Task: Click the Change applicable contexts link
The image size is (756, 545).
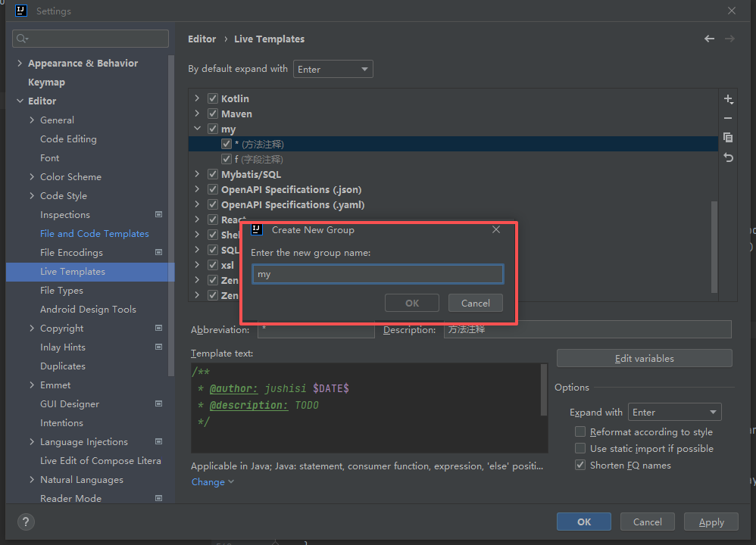Action: 213,482
